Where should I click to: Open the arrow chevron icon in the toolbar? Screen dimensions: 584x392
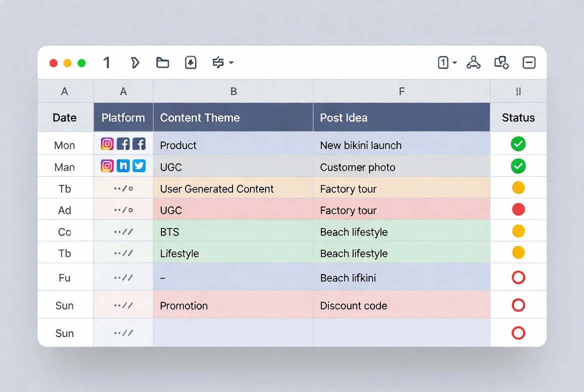click(x=135, y=62)
